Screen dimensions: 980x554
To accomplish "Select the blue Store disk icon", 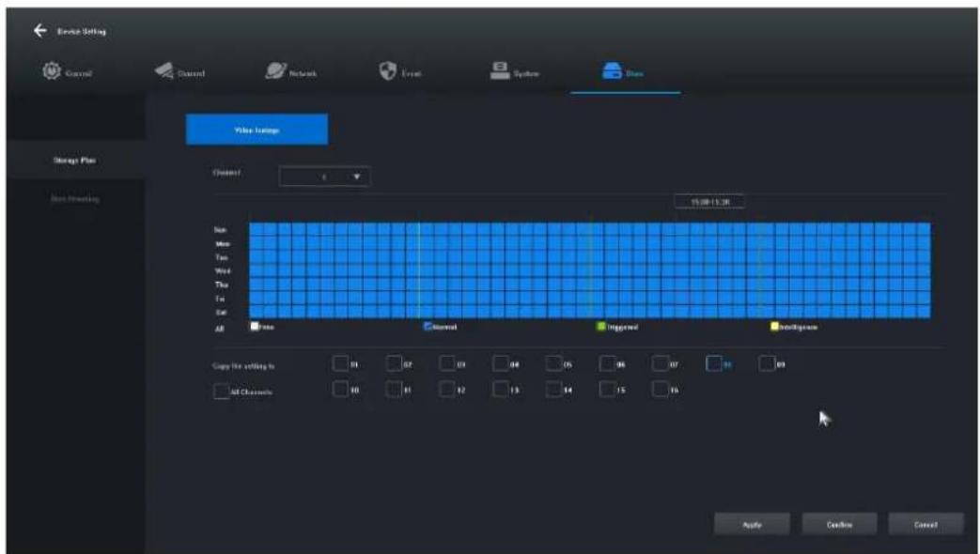I will point(612,70).
